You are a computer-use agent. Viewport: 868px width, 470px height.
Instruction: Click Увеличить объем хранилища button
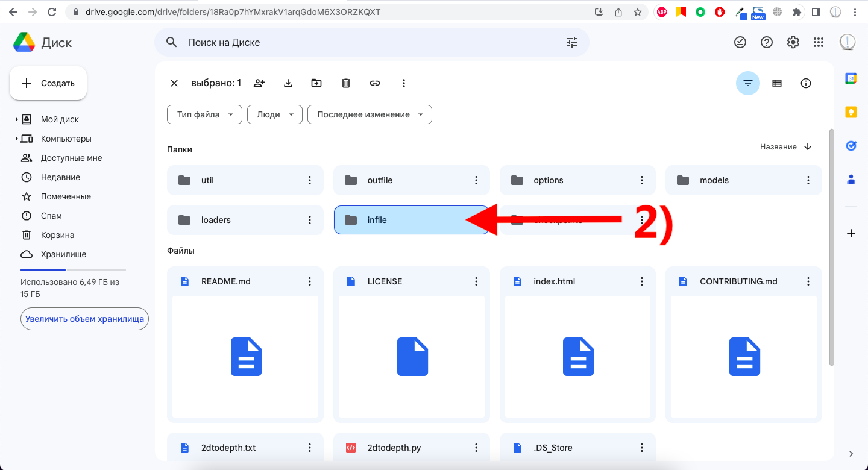click(84, 319)
